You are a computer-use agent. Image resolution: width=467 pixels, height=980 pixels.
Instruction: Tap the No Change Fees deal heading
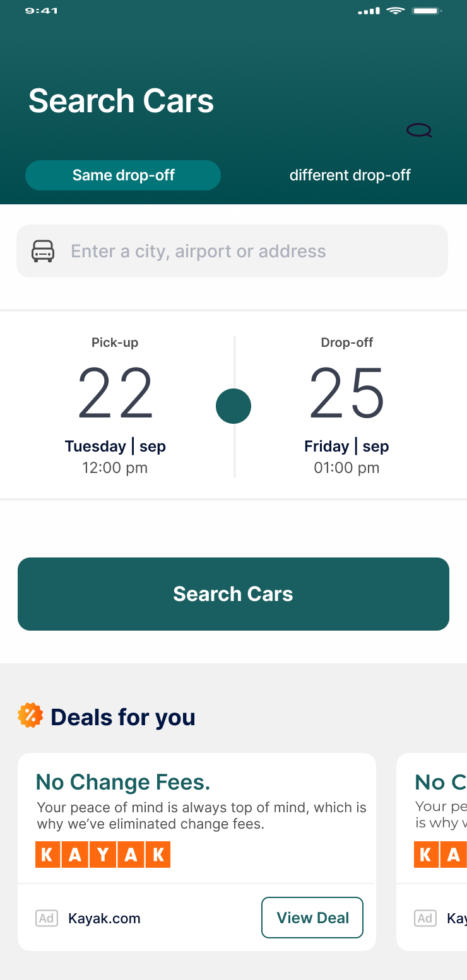[123, 782]
